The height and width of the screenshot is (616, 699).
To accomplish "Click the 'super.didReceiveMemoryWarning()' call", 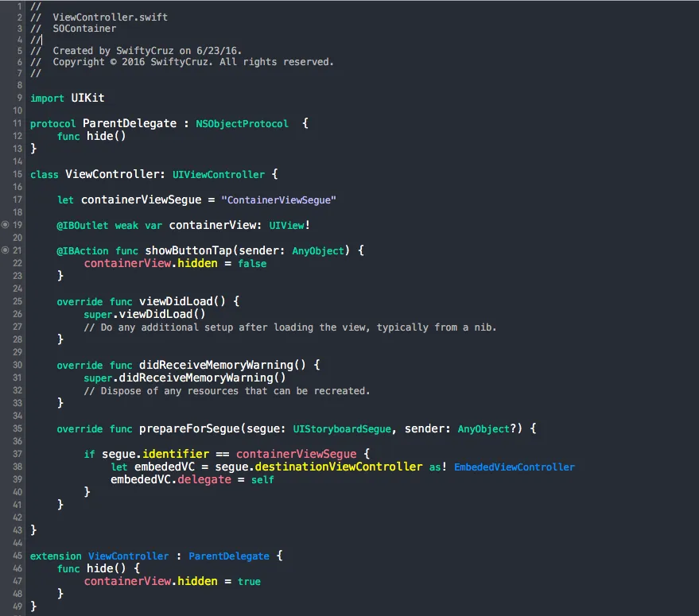I will (x=185, y=378).
